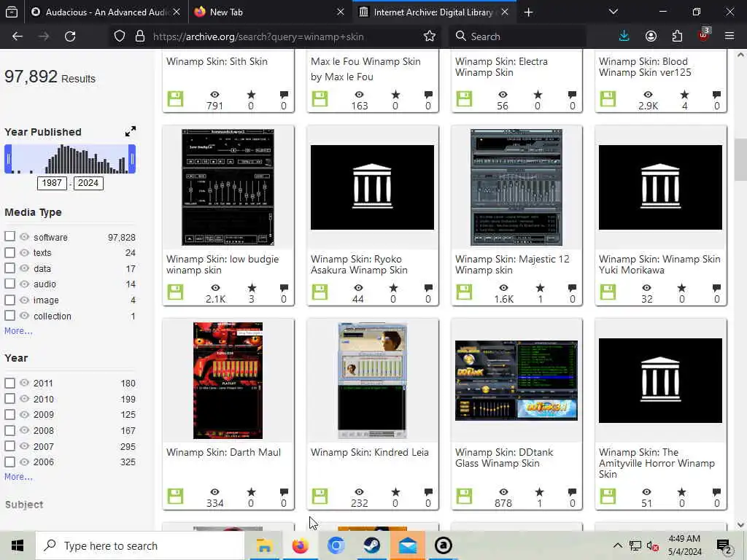Click the favorites star on Majestic 12 card
Screen dimensions: 747x560
540,288
